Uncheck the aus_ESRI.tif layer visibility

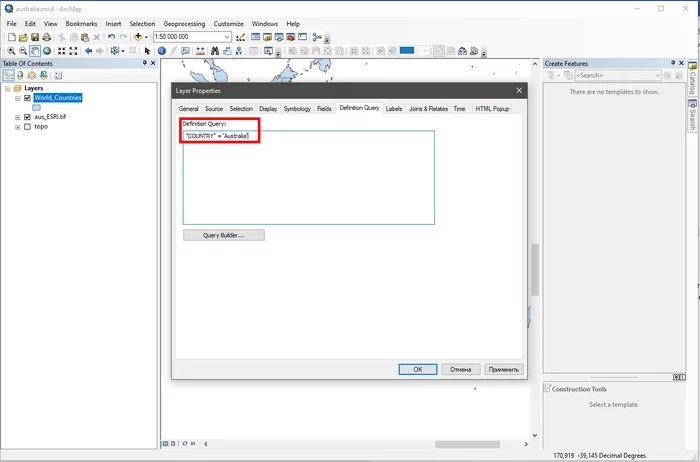tap(27, 117)
